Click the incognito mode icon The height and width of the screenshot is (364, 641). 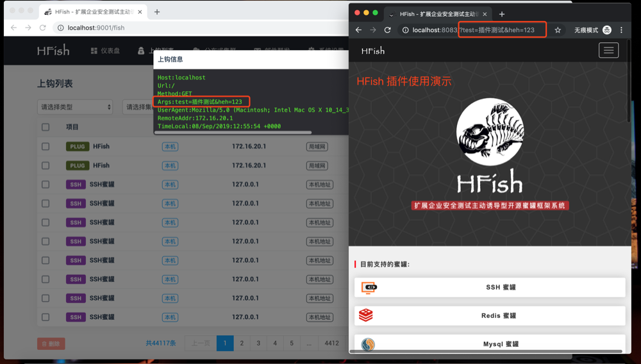point(606,30)
